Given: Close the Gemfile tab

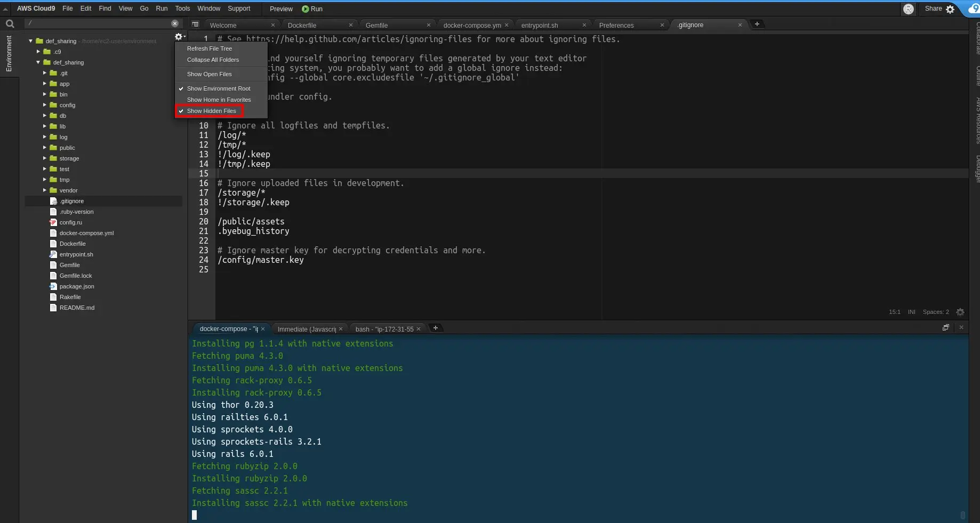Looking at the screenshot, I should (x=429, y=25).
